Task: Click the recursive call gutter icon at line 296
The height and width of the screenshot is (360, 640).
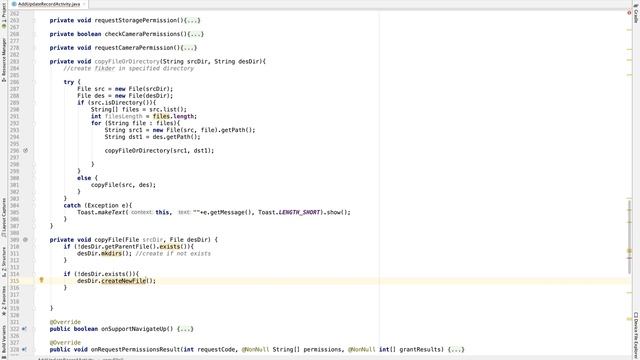Action: pos(25,150)
